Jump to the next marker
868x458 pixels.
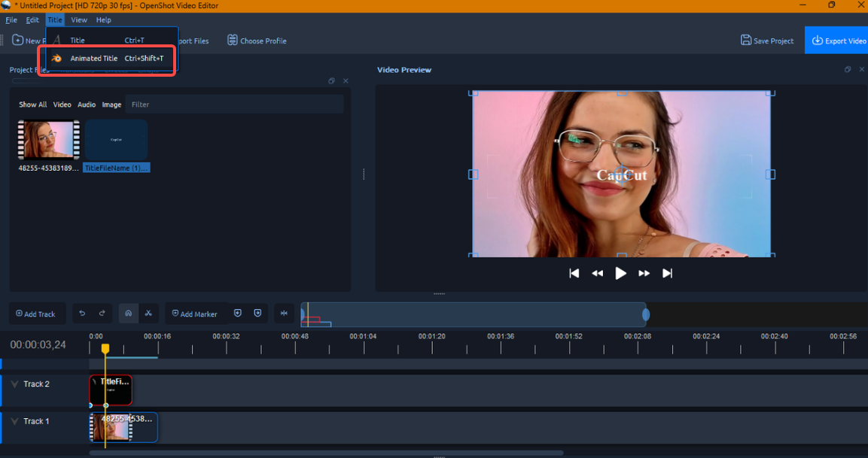tap(257, 314)
